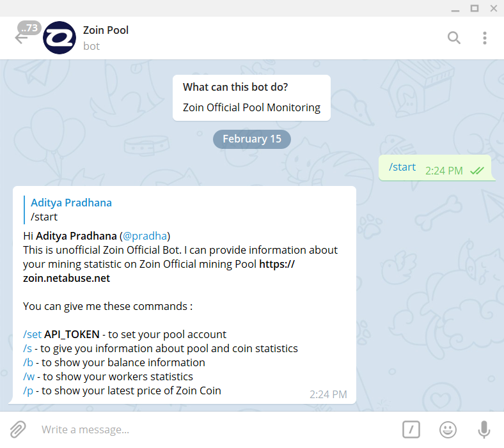The height and width of the screenshot is (448, 504).
Task: Click 'You can give me these commands' text
Action: pos(107,306)
